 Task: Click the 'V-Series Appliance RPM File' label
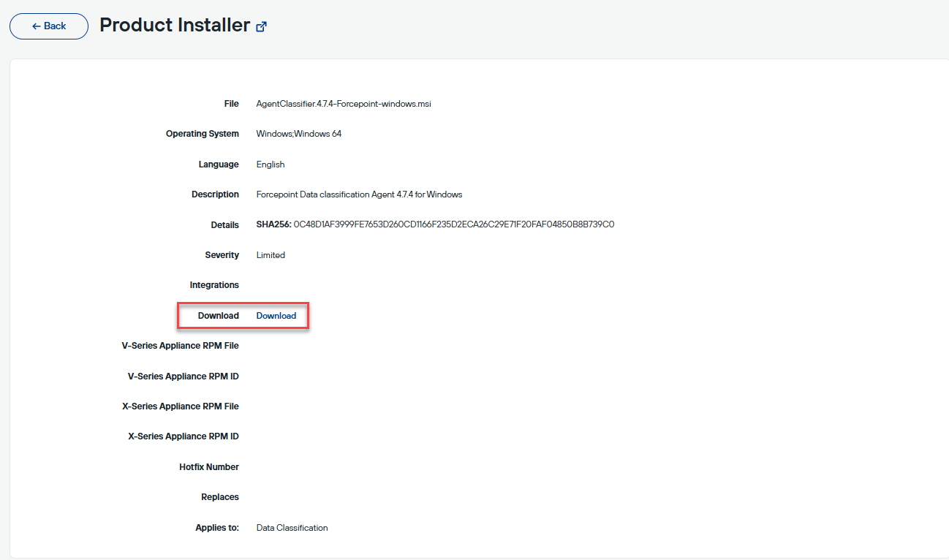pyautogui.click(x=181, y=346)
